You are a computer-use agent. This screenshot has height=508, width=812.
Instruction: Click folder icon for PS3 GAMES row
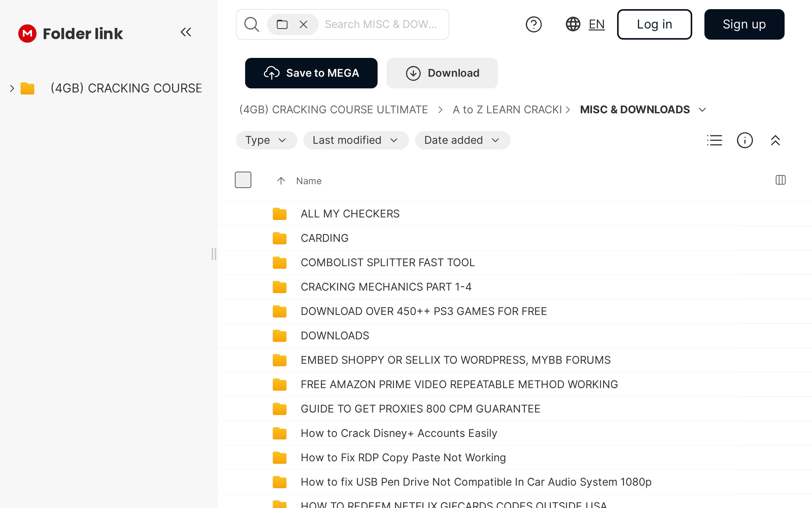pos(279,311)
